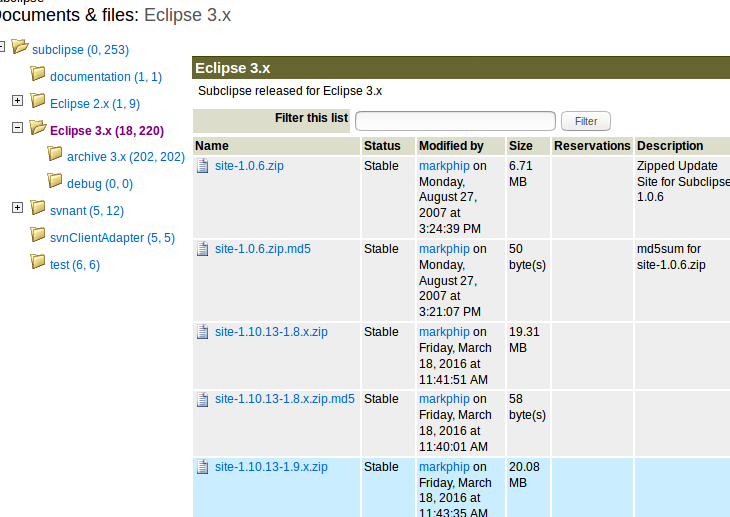The height and width of the screenshot is (517, 730).
Task: Open markphip profile in site-1.0.6.zip.md5 row
Action: click(x=444, y=249)
